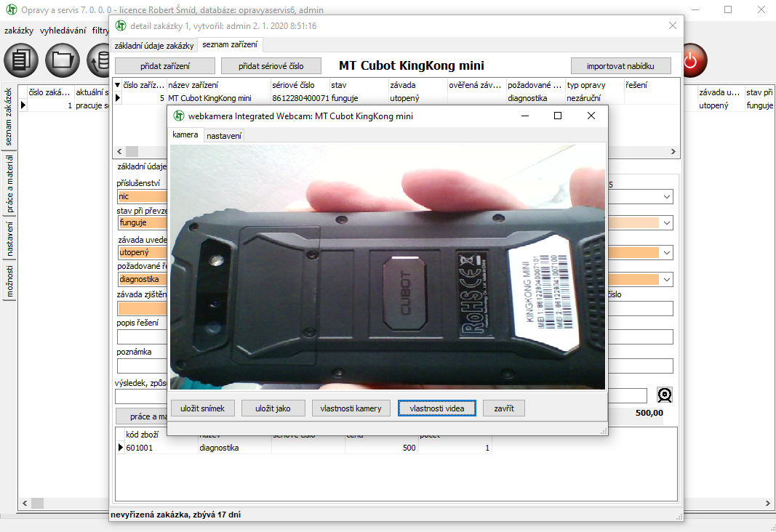776x532 pixels.
Task: Click the folder icon in main toolbar
Action: 63,60
